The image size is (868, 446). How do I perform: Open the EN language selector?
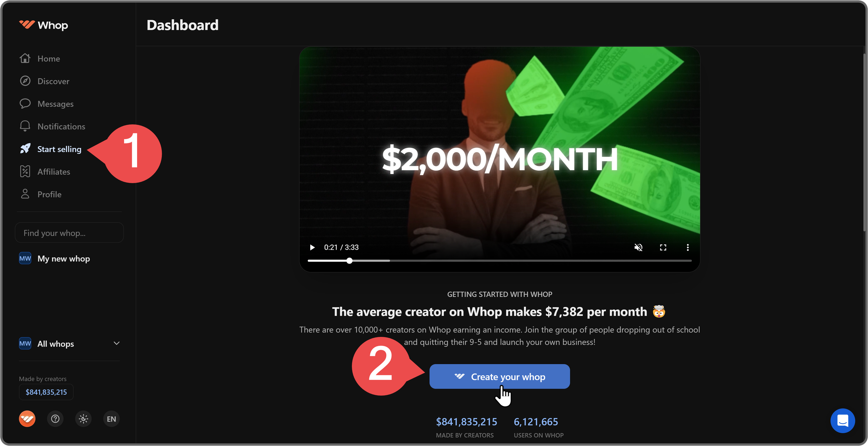[x=111, y=419]
